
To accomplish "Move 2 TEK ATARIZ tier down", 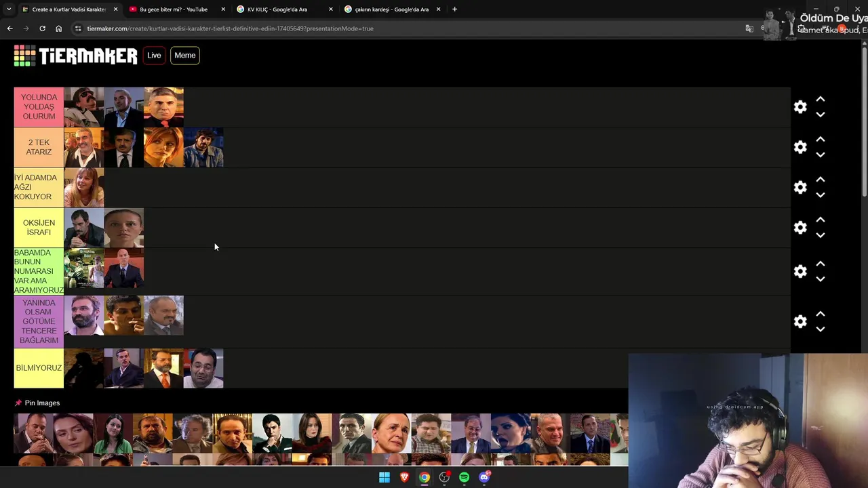I will pos(821,155).
